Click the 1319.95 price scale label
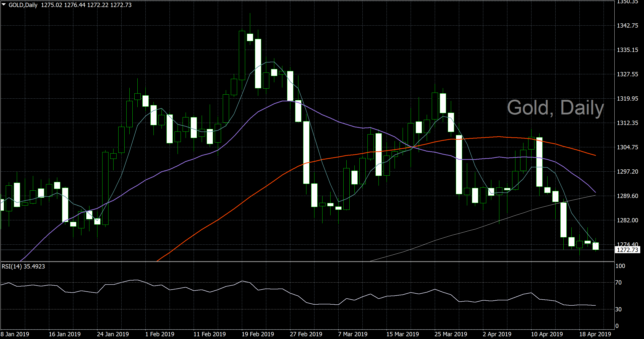644x339 pixels. point(627,99)
